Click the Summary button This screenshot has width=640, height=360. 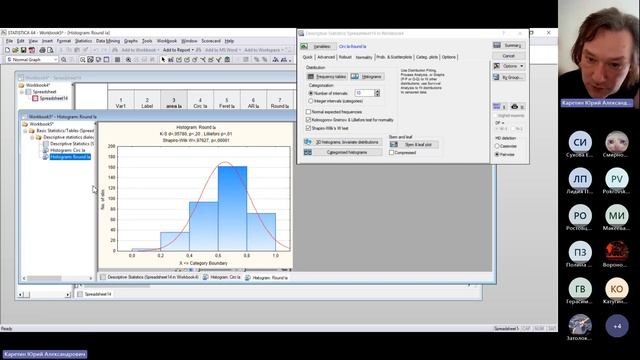pos(509,45)
